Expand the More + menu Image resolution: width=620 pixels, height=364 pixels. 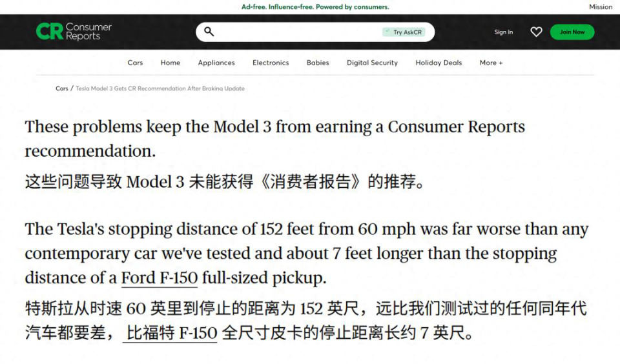491,63
